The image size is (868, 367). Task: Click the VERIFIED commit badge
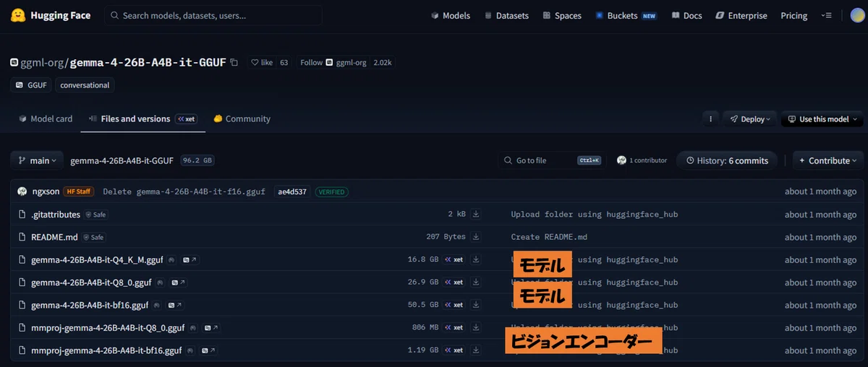tap(332, 192)
